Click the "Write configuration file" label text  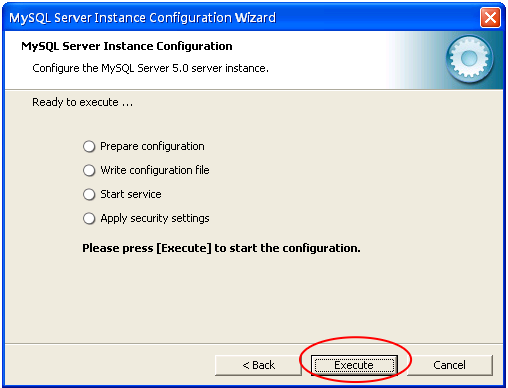point(155,170)
